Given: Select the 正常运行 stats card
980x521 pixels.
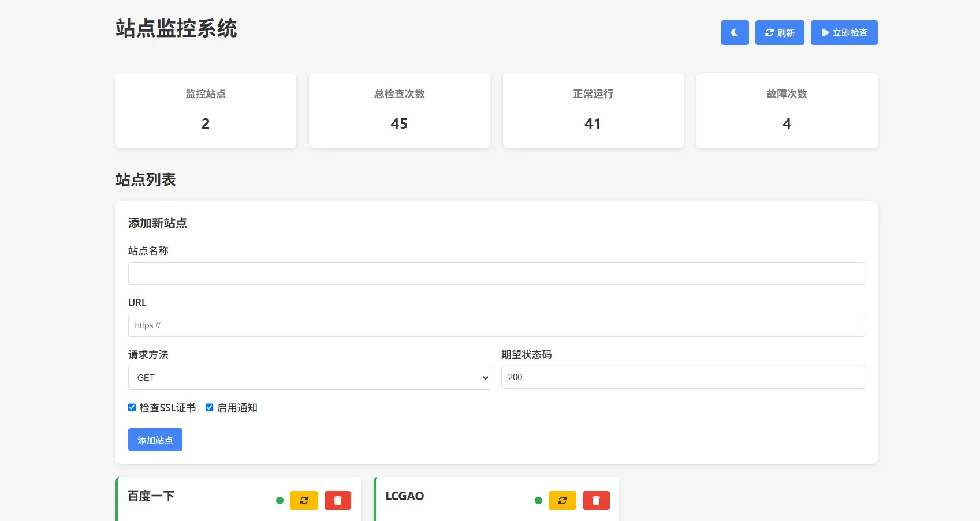Looking at the screenshot, I should 593,110.
